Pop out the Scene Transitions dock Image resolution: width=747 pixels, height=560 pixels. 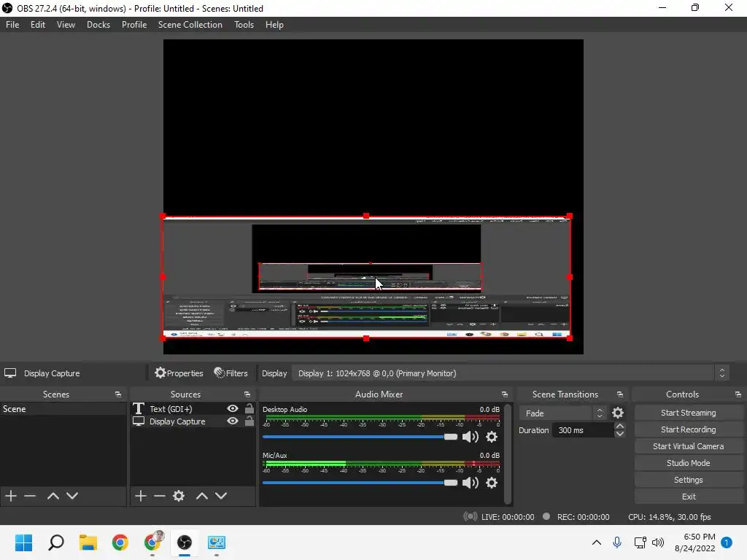pyautogui.click(x=620, y=394)
